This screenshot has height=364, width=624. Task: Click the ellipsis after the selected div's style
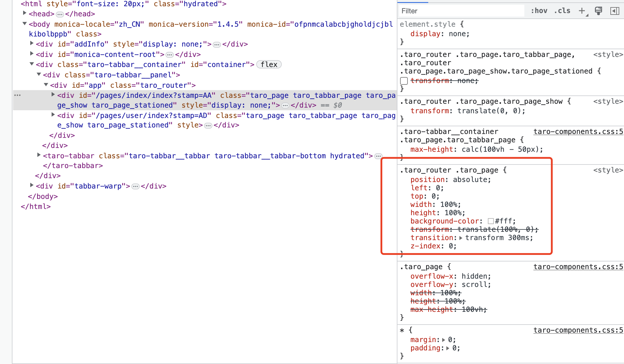285,105
